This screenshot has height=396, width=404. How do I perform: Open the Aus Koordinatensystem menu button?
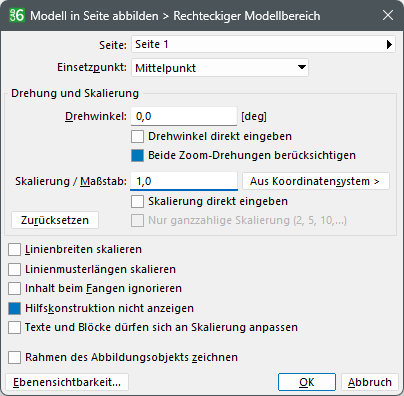315,181
